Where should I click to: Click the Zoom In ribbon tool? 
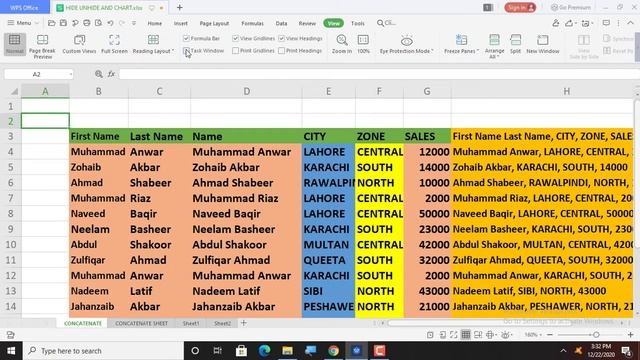tap(342, 44)
